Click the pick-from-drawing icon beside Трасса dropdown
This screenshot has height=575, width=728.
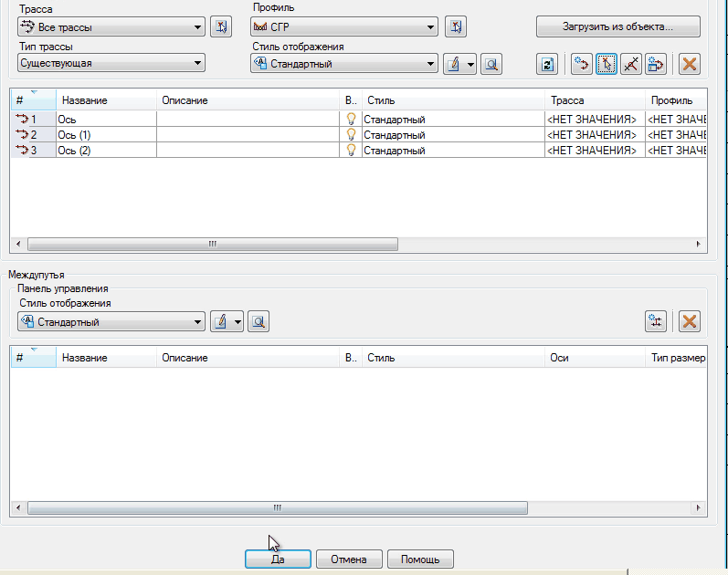[220, 27]
